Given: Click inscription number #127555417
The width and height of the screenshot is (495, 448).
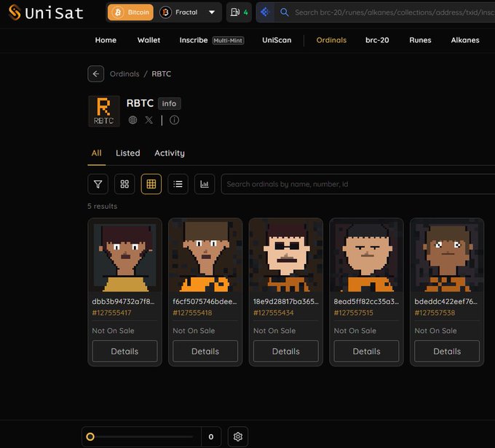Looking at the screenshot, I should pos(111,313).
